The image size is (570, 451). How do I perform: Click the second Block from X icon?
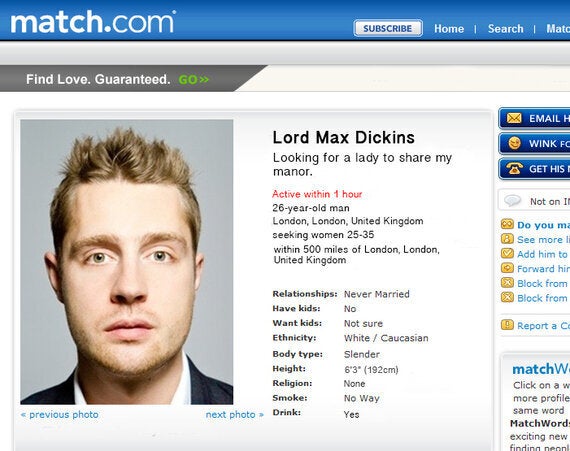[507, 297]
